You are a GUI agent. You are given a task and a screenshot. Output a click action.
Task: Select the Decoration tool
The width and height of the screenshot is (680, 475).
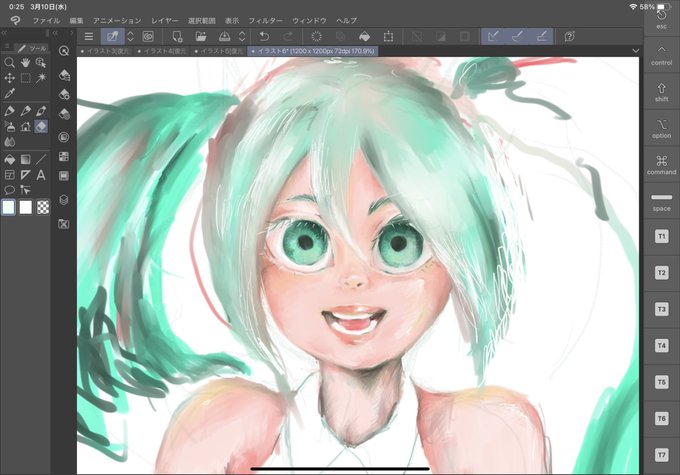pyautogui.click(x=26, y=126)
